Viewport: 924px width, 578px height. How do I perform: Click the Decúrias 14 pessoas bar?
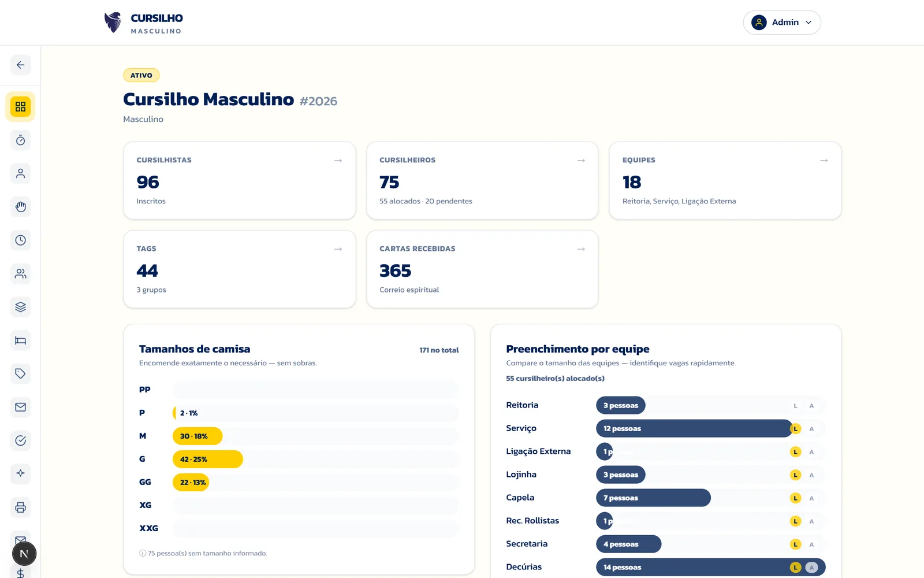pyautogui.click(x=710, y=567)
